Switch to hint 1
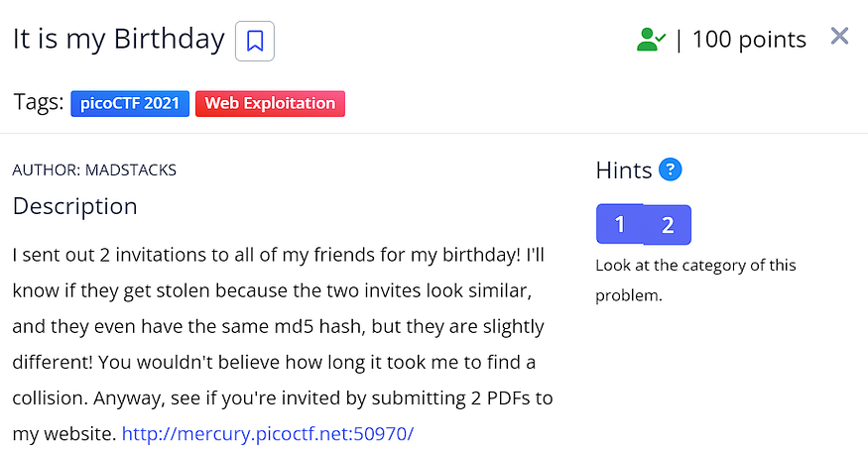This screenshot has width=868, height=450. tap(620, 225)
